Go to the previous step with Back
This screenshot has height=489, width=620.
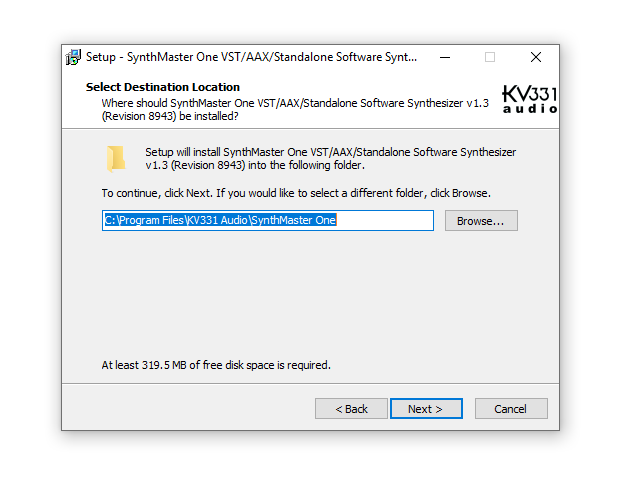coord(351,408)
